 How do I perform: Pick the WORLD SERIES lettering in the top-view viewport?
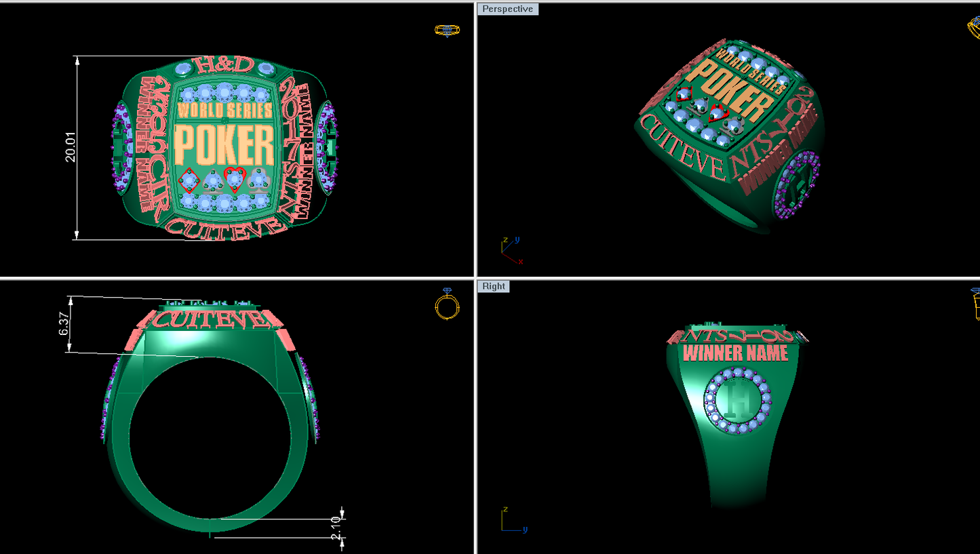tap(224, 111)
